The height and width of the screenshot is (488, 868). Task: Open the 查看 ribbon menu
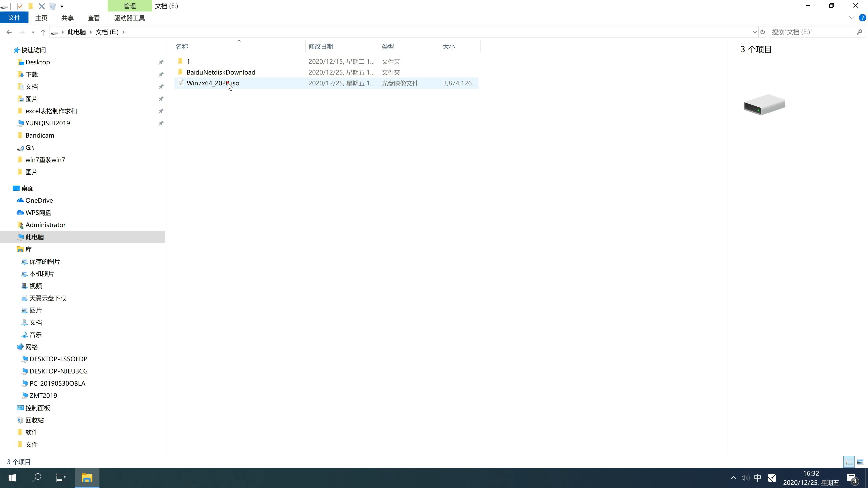point(94,18)
